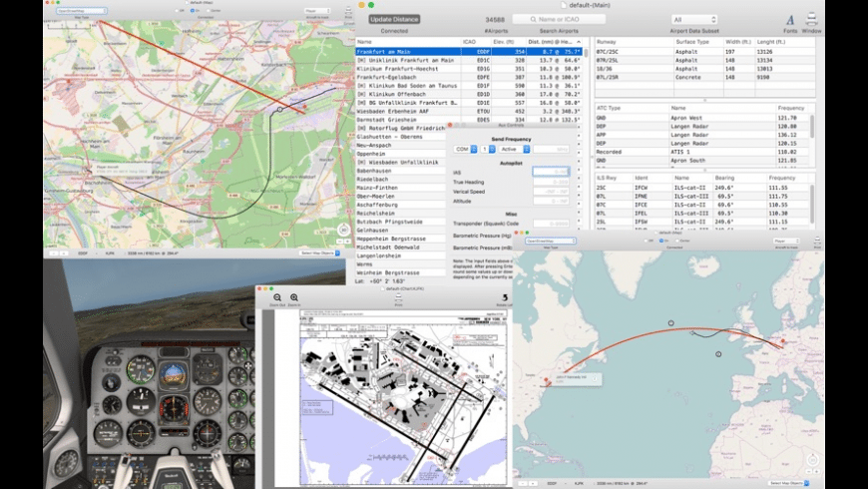
Task: Select Darmstadt Griesheim airport row
Action: (468, 120)
